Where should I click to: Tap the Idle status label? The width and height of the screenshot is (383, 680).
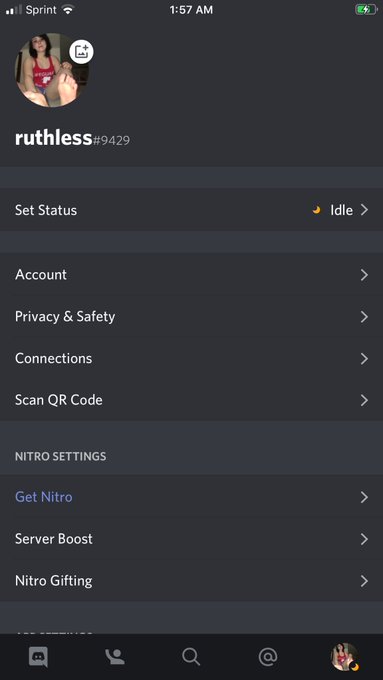(x=341, y=210)
